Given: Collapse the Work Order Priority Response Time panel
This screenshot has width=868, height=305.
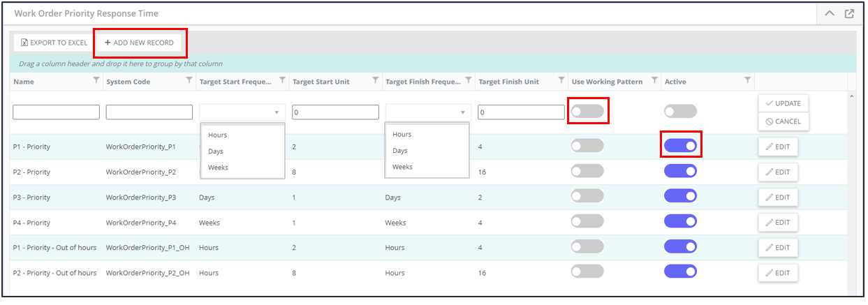Looking at the screenshot, I should pos(829,13).
